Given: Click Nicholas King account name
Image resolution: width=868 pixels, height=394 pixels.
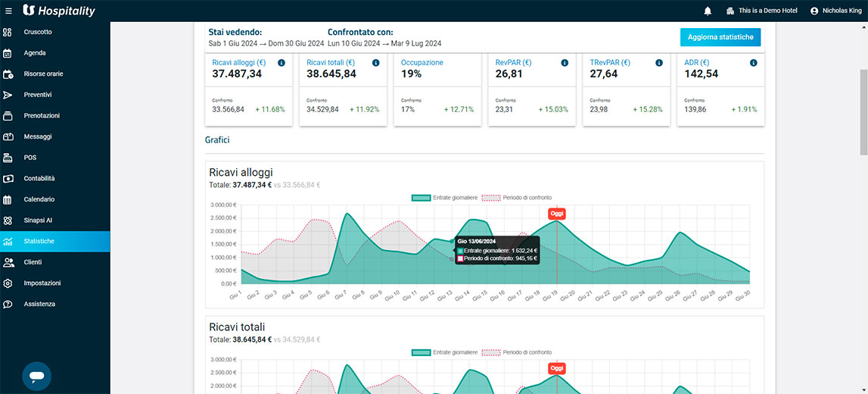Looking at the screenshot, I should point(842,11).
